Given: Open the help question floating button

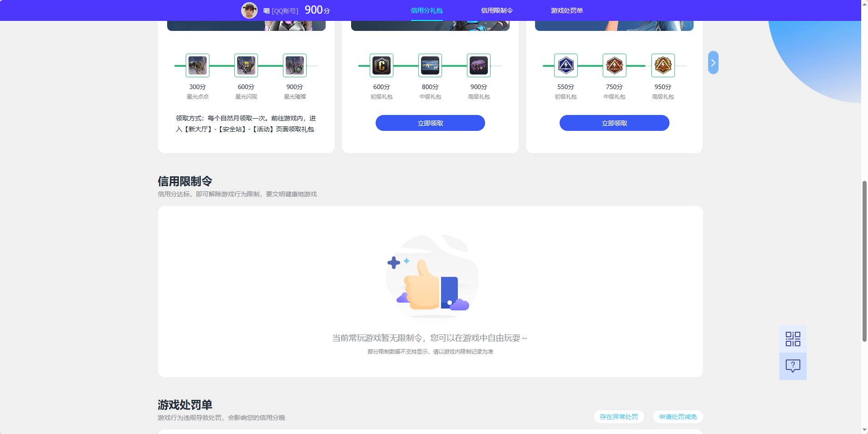Looking at the screenshot, I should [793, 366].
